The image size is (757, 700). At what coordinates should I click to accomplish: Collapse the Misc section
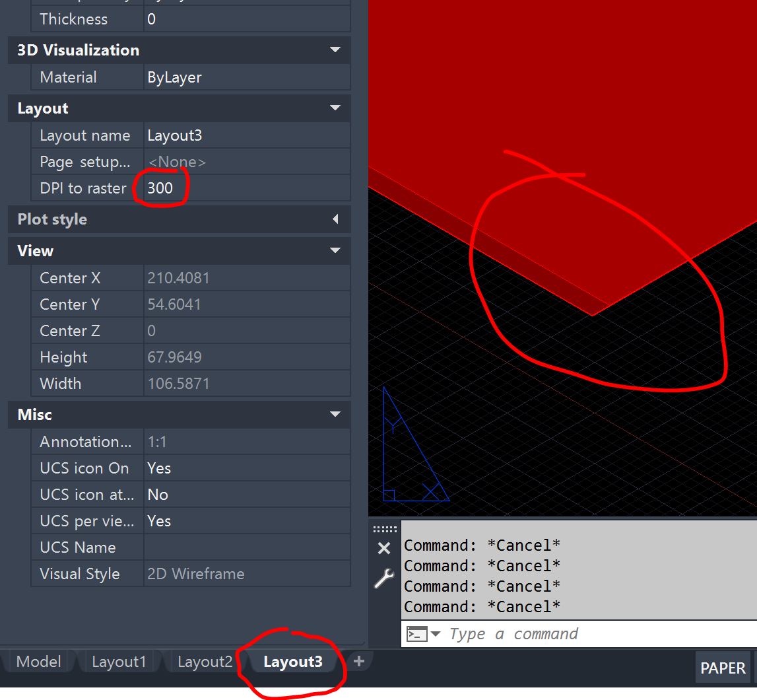pos(335,415)
